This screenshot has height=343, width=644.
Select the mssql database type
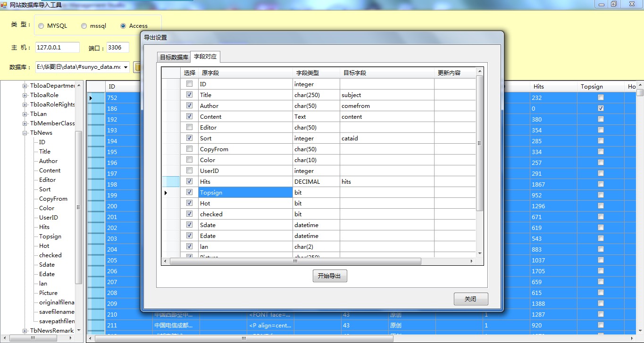[x=84, y=26]
